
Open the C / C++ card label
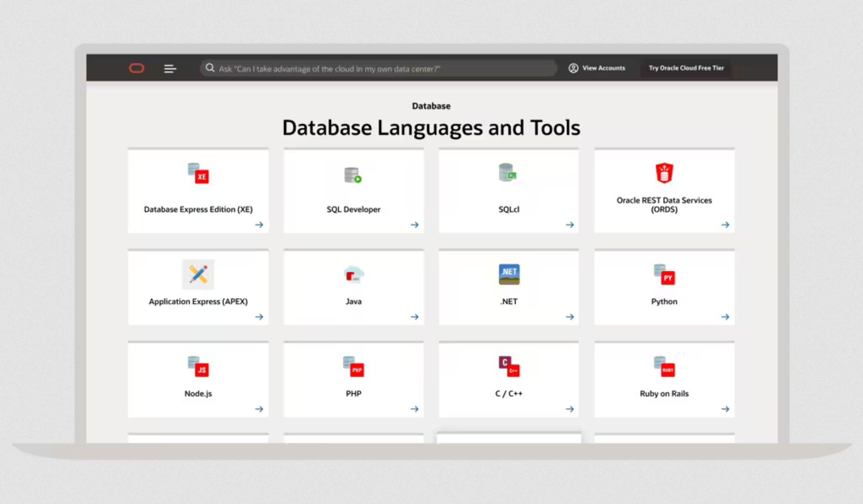(x=509, y=393)
